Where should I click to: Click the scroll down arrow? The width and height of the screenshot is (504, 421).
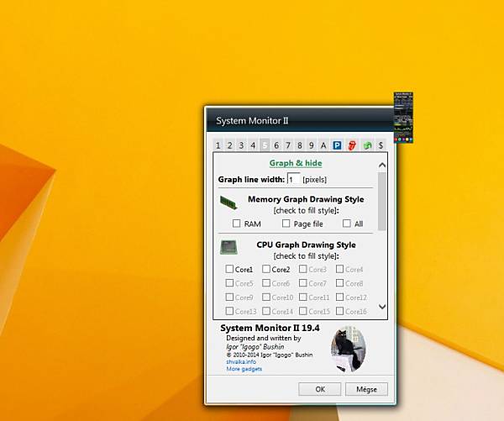click(382, 307)
